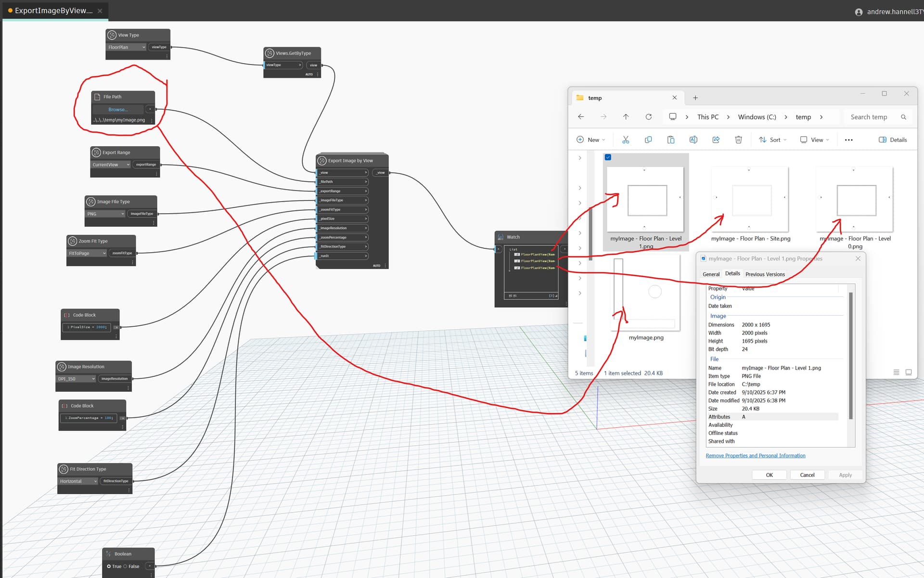Click the Search temp input field
Screen dimensions: 924x578
(869, 117)
